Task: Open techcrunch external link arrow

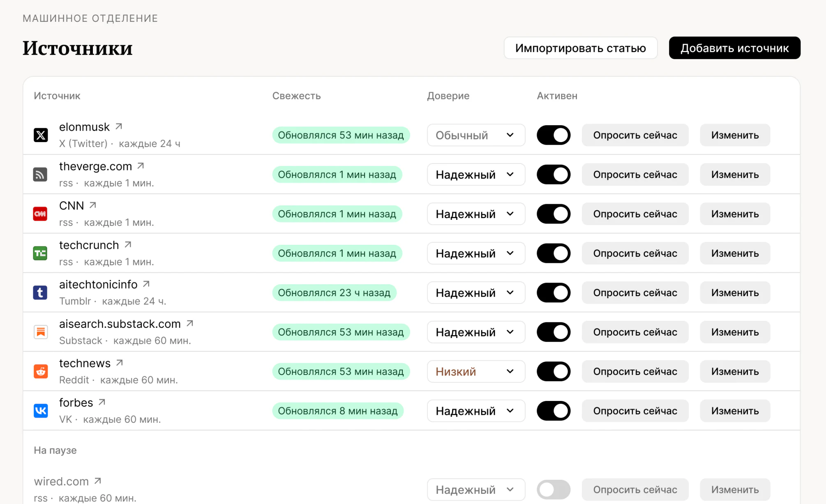Action: pyautogui.click(x=128, y=244)
